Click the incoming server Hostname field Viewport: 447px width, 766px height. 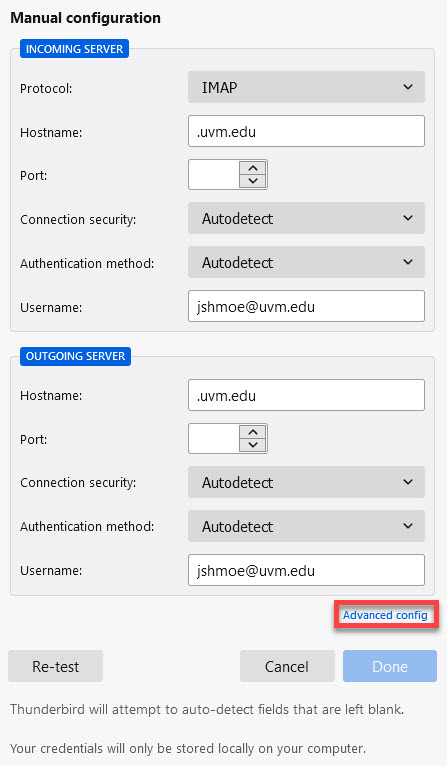click(306, 131)
